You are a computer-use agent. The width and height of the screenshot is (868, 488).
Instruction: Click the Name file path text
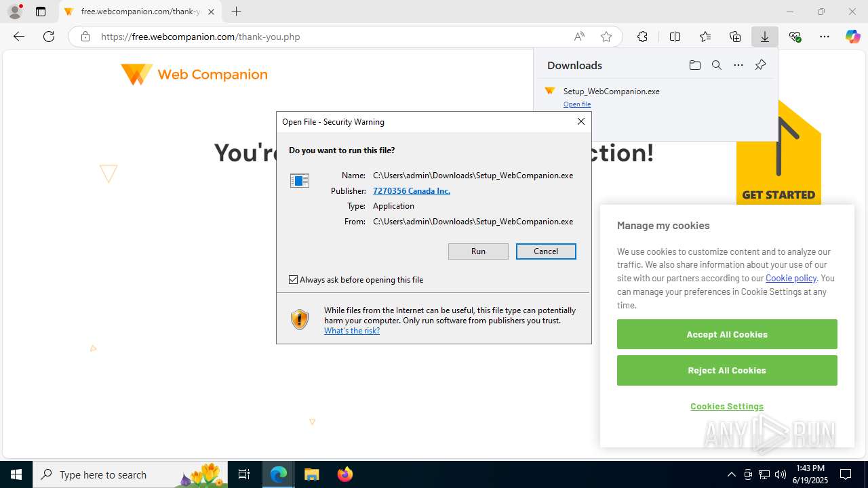click(x=473, y=176)
